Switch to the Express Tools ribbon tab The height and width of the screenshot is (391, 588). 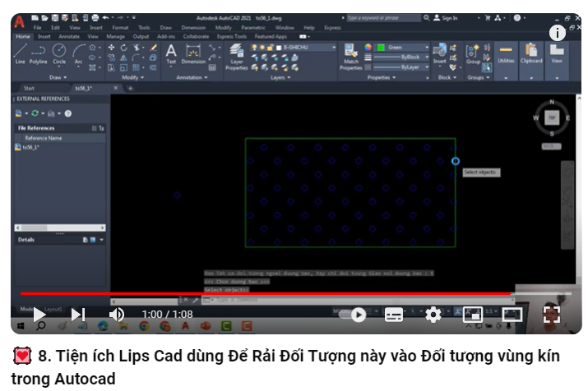click(232, 37)
